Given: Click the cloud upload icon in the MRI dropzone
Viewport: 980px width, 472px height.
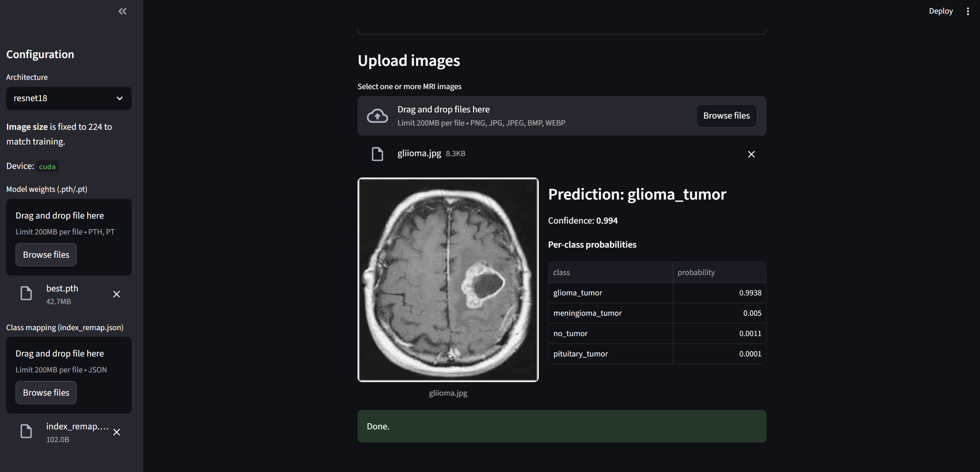Looking at the screenshot, I should coord(377,115).
